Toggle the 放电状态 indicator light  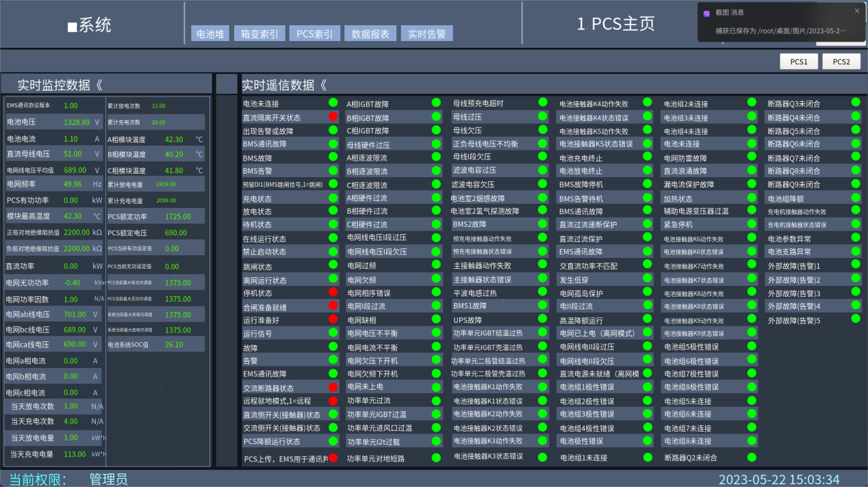pyautogui.click(x=333, y=211)
